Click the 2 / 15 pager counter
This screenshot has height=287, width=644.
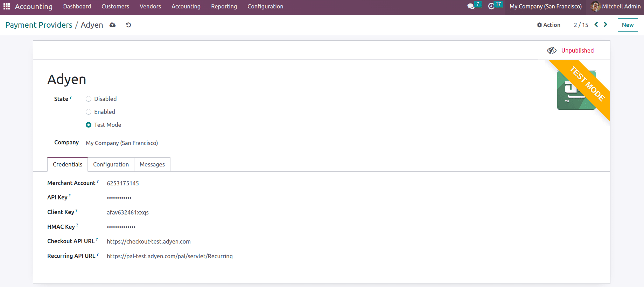581,25
